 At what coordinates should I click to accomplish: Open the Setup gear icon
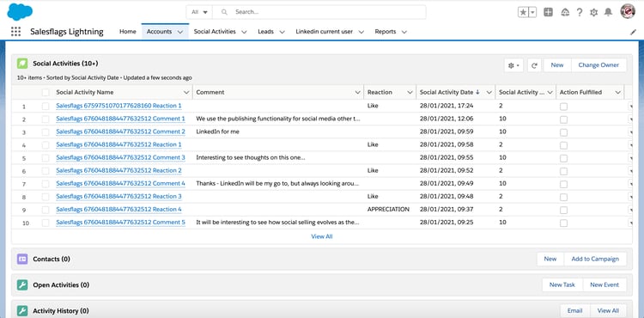(x=593, y=12)
